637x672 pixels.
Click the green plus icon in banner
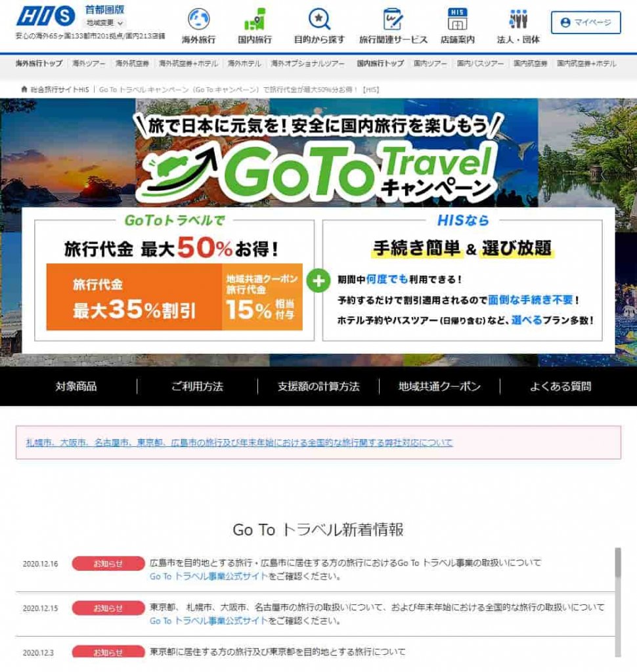tap(318, 281)
